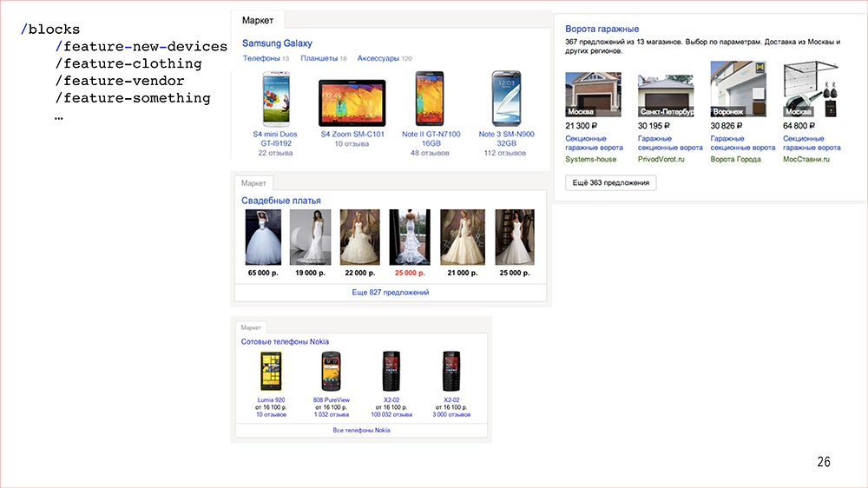Click the Воронеж garage door image
The width and height of the screenshot is (868, 488).
[x=739, y=89]
